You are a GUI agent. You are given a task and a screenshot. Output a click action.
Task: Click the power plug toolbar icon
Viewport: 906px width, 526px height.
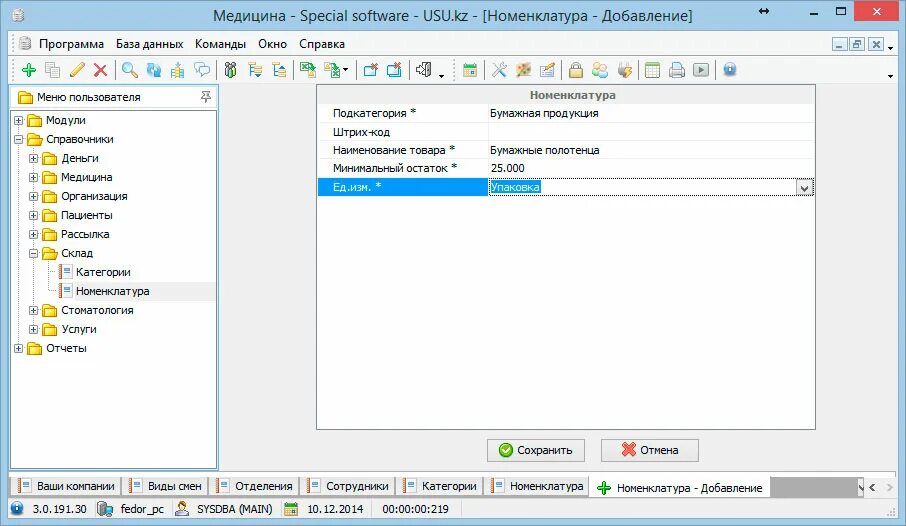[x=624, y=71]
